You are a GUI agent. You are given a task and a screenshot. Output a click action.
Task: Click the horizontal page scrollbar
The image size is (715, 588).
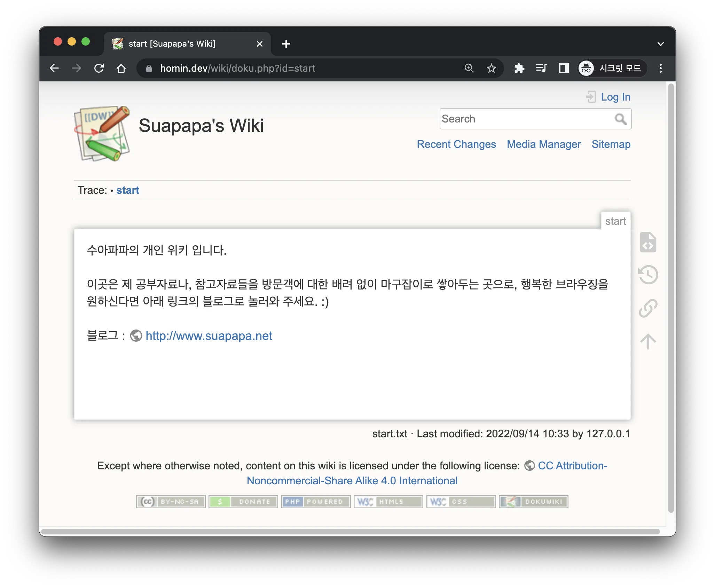(x=351, y=532)
